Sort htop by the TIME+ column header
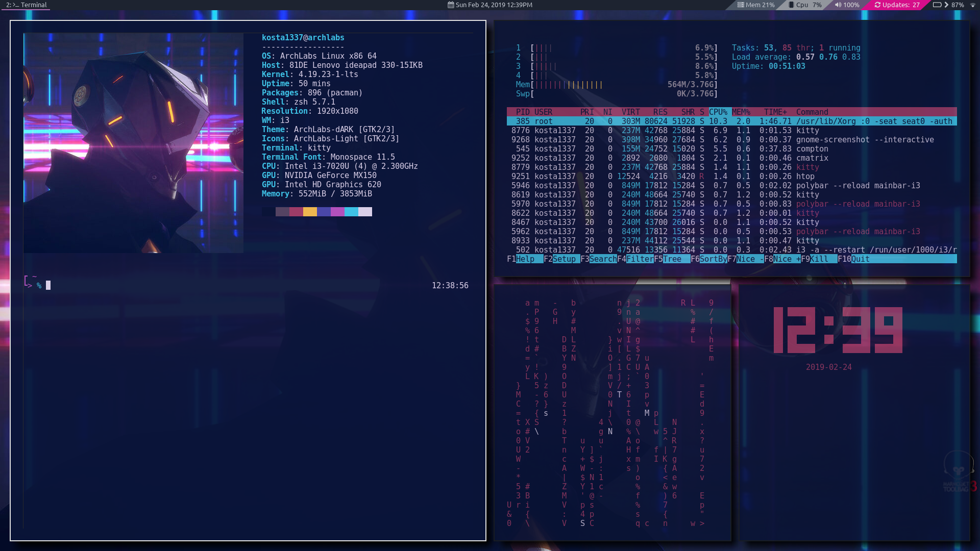 tap(775, 112)
